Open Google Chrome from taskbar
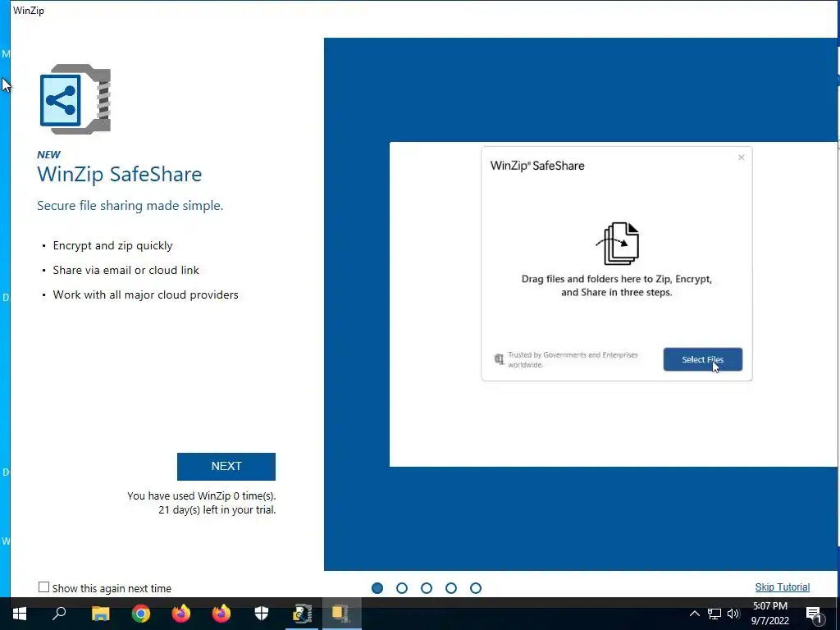The width and height of the screenshot is (840, 630). (141, 614)
